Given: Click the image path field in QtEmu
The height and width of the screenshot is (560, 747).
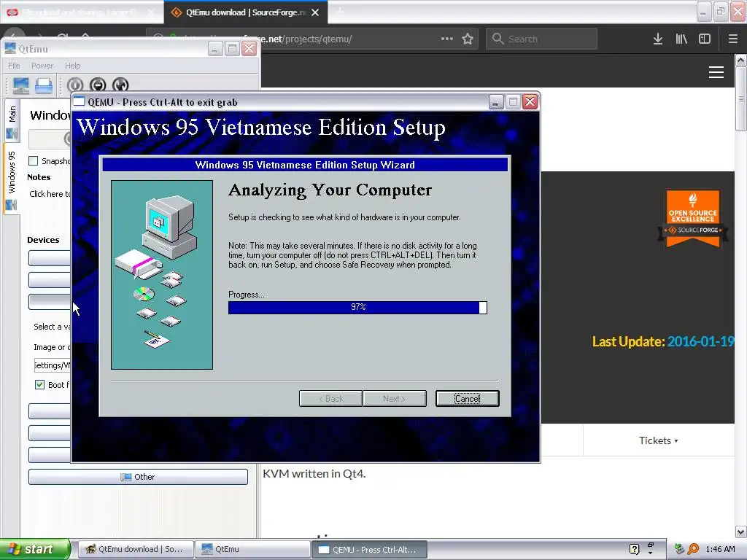Looking at the screenshot, I should coord(52,365).
